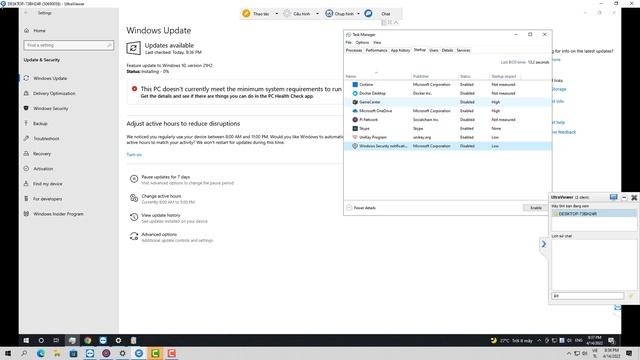
Task: Switch to the Details tab
Action: (447, 50)
